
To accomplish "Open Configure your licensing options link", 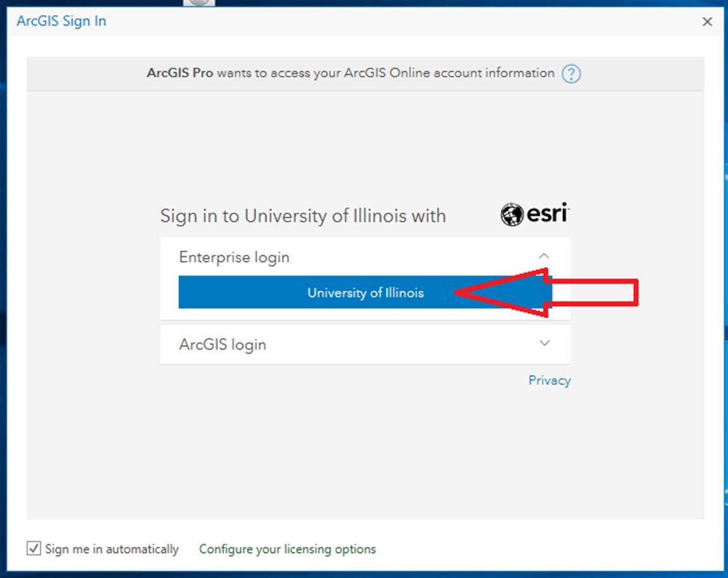I will point(288,549).
